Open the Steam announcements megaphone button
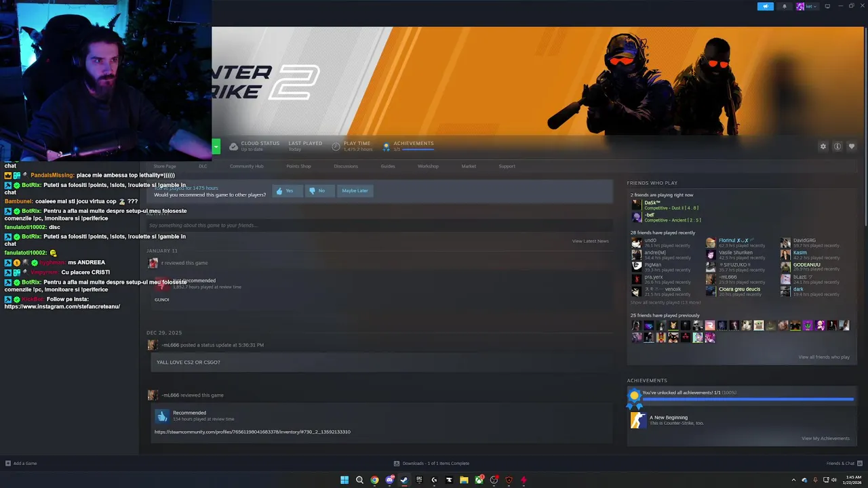Image resolution: width=868 pixels, height=488 pixels. (x=765, y=6)
